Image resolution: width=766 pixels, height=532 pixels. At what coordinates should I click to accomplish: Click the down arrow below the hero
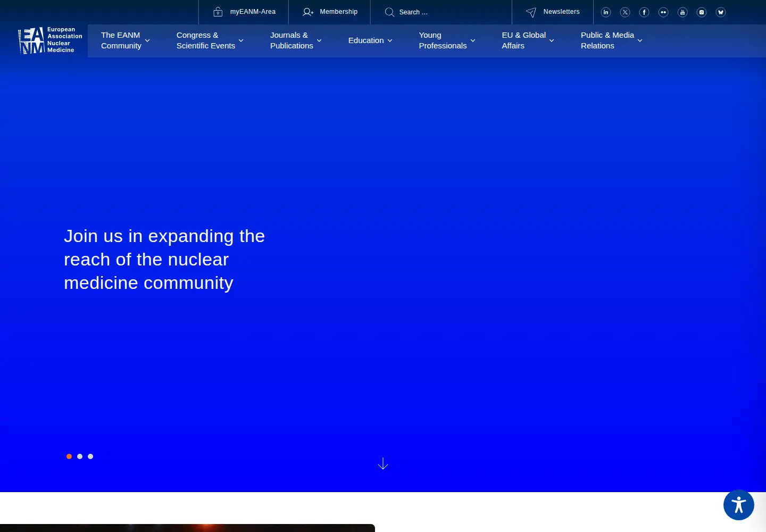coord(383,464)
